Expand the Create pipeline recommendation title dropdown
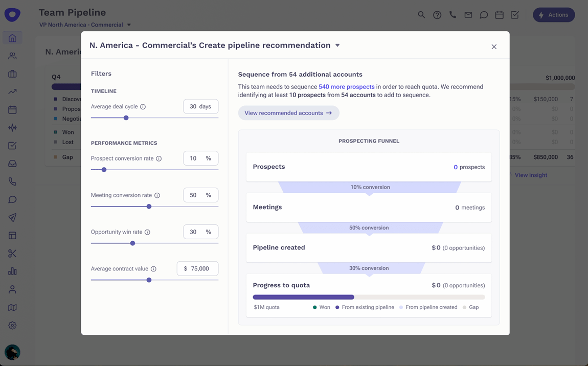This screenshot has width=588, height=366. coord(337,45)
